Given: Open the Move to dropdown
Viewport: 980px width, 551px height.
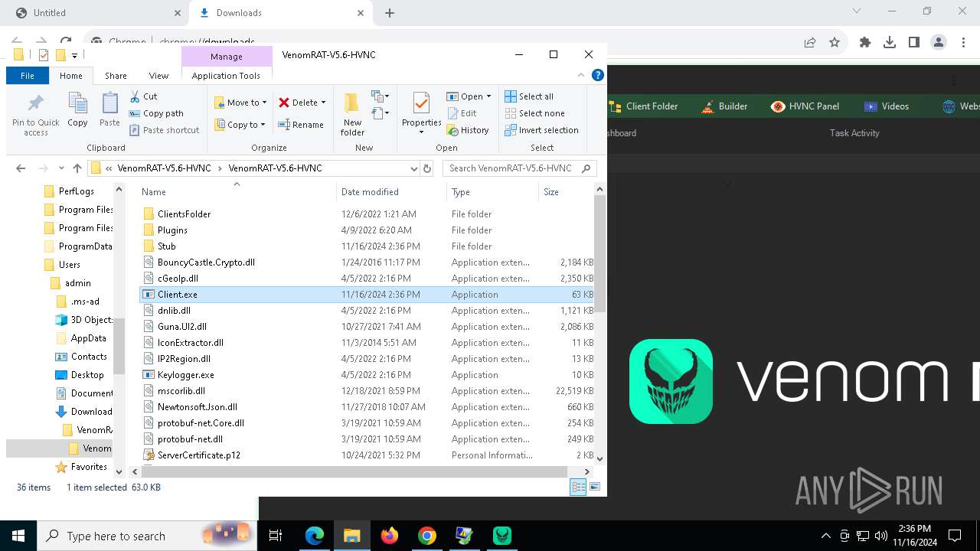Looking at the screenshot, I should click(240, 103).
